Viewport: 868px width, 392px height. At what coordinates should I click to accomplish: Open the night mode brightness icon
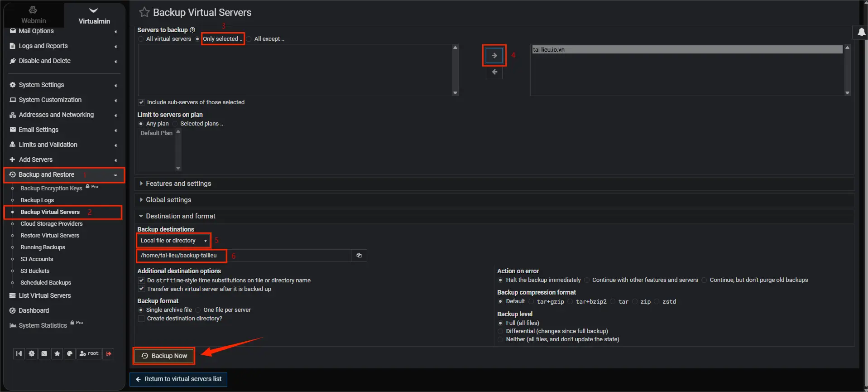31,353
